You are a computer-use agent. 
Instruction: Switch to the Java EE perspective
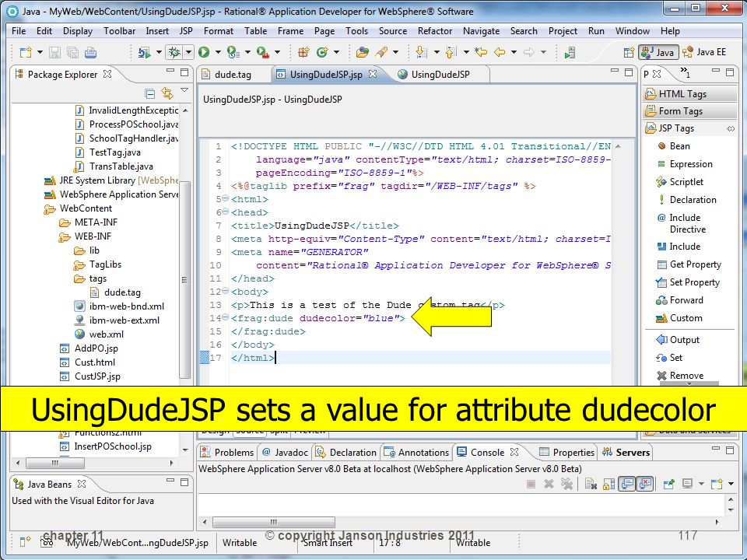705,52
